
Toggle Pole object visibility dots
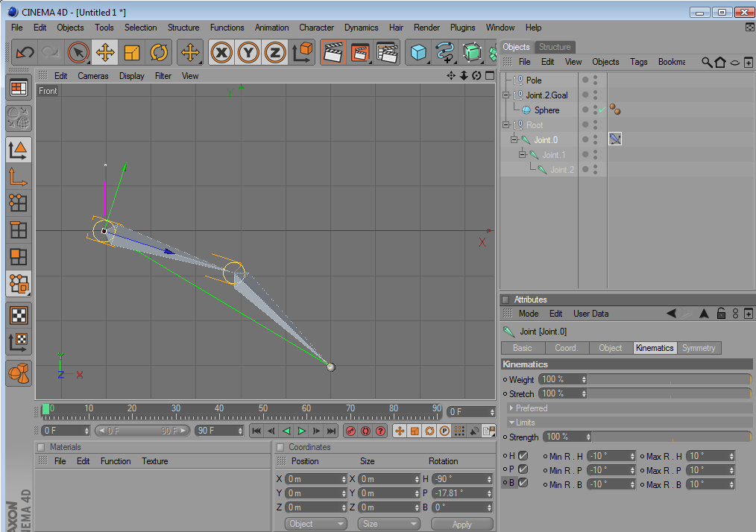pos(596,80)
